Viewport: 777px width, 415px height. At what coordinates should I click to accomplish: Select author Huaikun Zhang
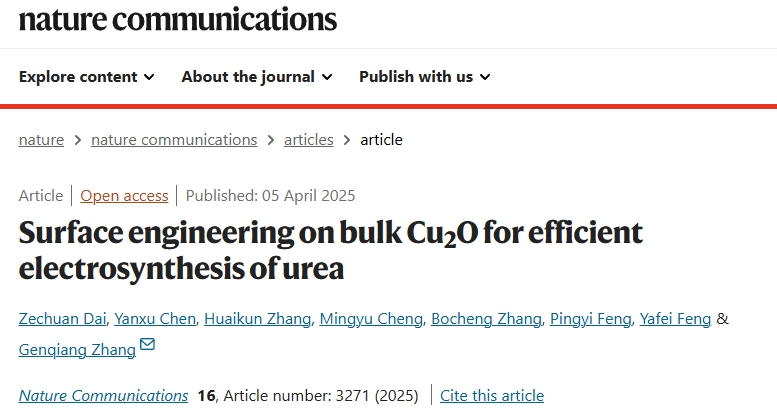pos(258,319)
